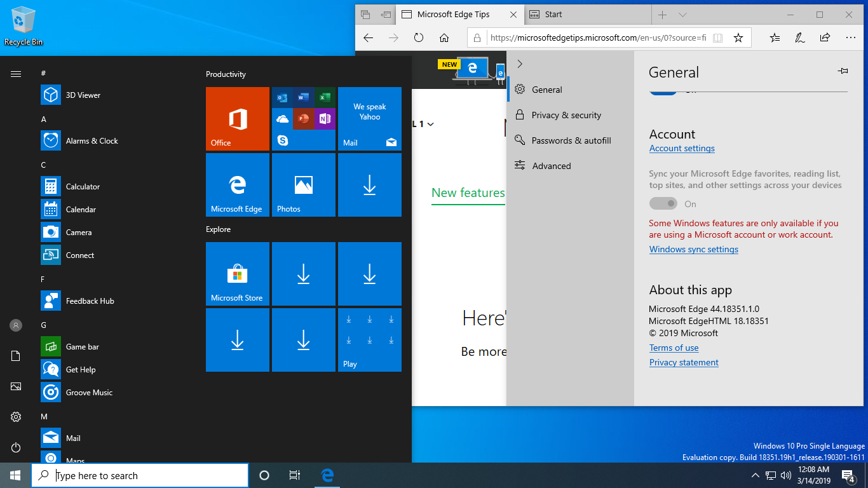
Task: Collapse Edge settings side menu chevron
Action: coord(520,64)
